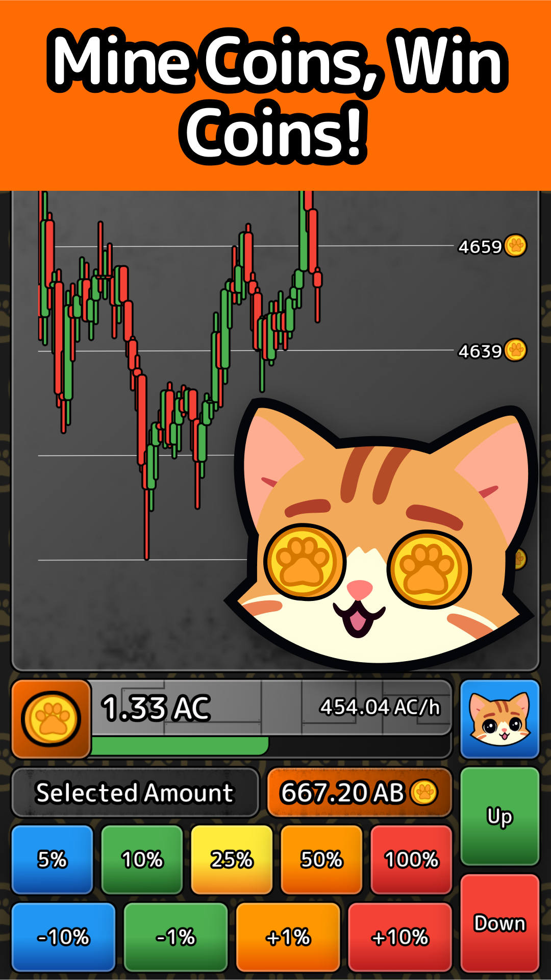Decrease amount with the -10% button
Image resolution: width=551 pixels, height=980 pixels.
(63, 937)
